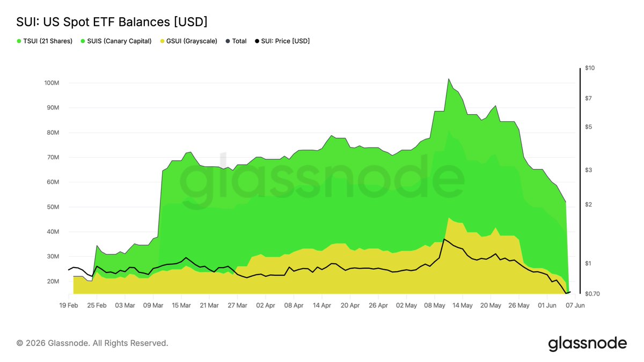
Task: Click the 70M left axis label
Action: click(53, 158)
